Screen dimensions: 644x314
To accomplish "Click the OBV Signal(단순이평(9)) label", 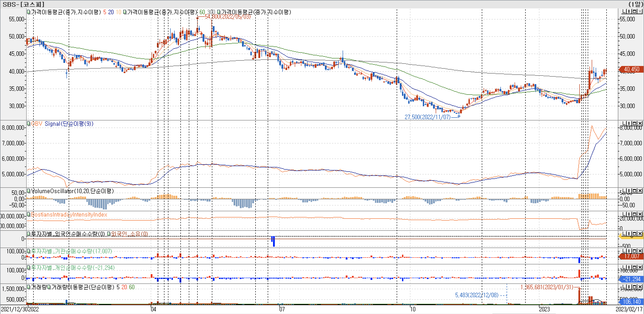I will pyautogui.click(x=69, y=124).
